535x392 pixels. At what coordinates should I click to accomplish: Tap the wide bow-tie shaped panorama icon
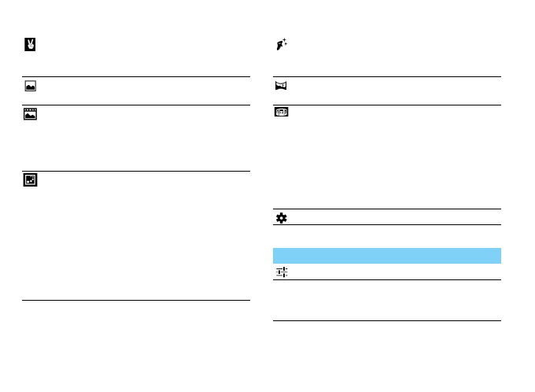(281, 86)
